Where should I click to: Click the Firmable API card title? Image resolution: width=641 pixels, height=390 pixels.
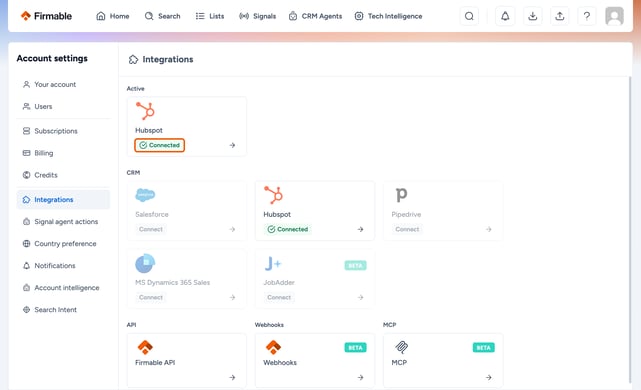click(x=155, y=363)
